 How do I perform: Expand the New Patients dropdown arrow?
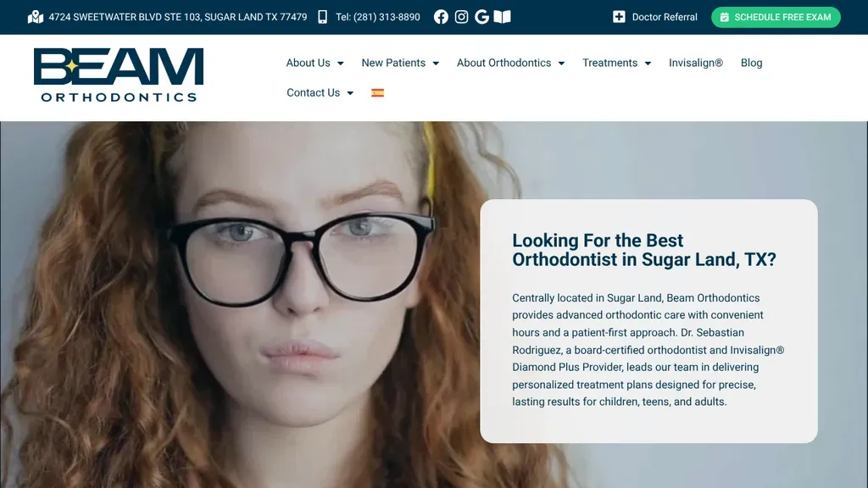pyautogui.click(x=436, y=63)
